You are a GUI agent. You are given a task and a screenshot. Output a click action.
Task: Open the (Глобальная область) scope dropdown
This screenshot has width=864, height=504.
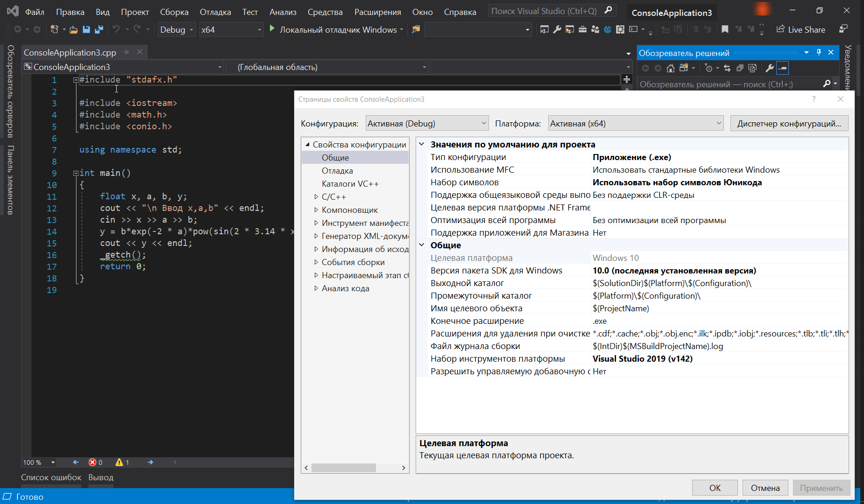coord(327,67)
